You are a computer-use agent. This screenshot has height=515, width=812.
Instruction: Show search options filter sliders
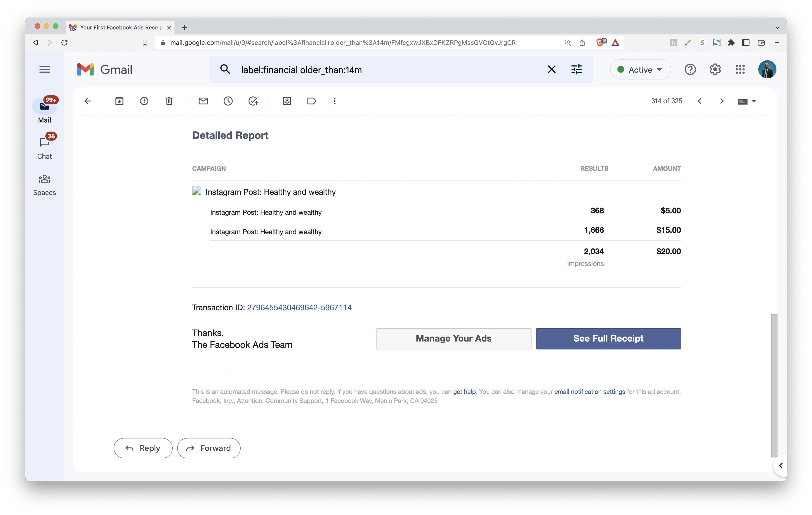point(576,70)
